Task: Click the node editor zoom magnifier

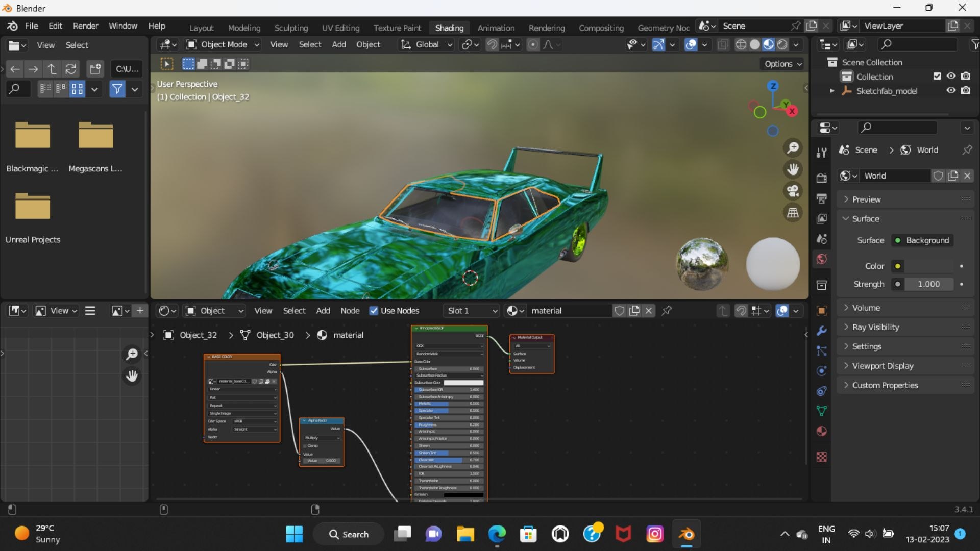Action: pyautogui.click(x=132, y=354)
